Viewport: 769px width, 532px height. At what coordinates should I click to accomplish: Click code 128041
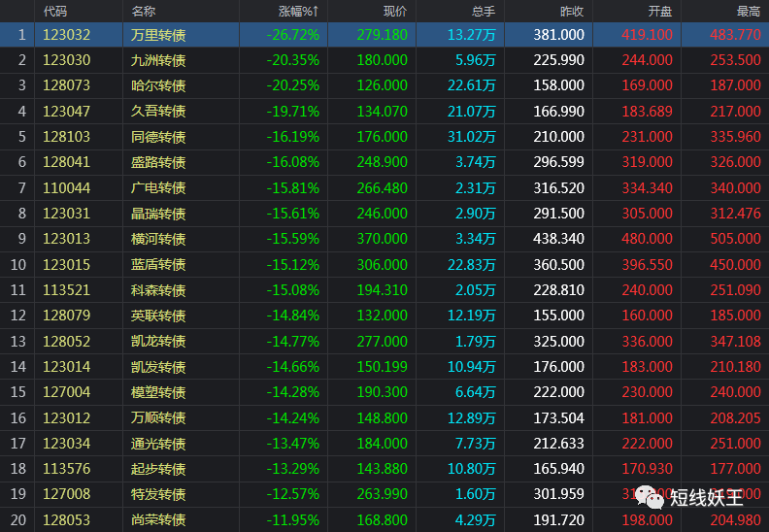click(67, 162)
